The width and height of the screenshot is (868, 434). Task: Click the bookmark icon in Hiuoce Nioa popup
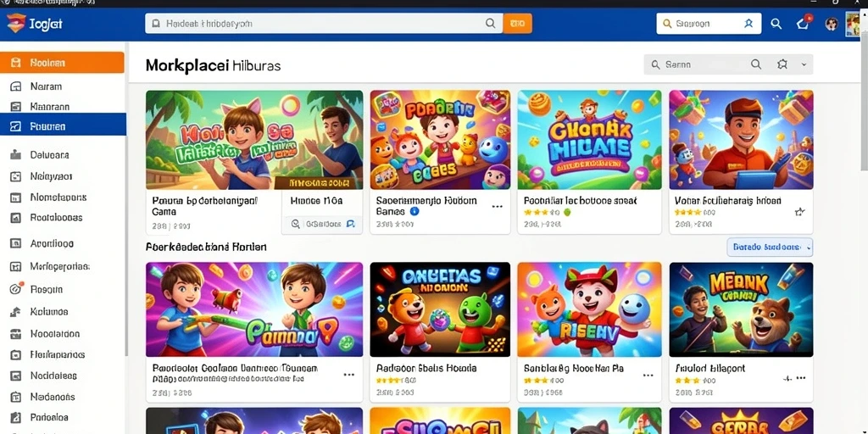[350, 224]
